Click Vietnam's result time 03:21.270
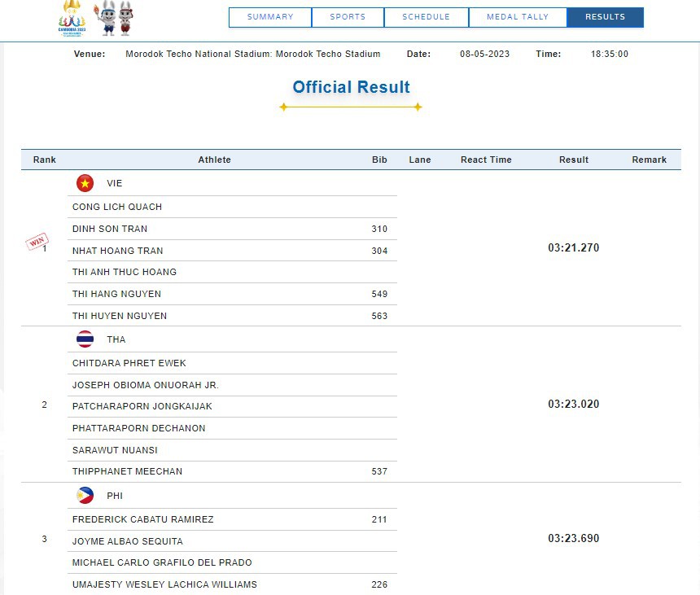Screen dimensions: 700x595 click(573, 247)
